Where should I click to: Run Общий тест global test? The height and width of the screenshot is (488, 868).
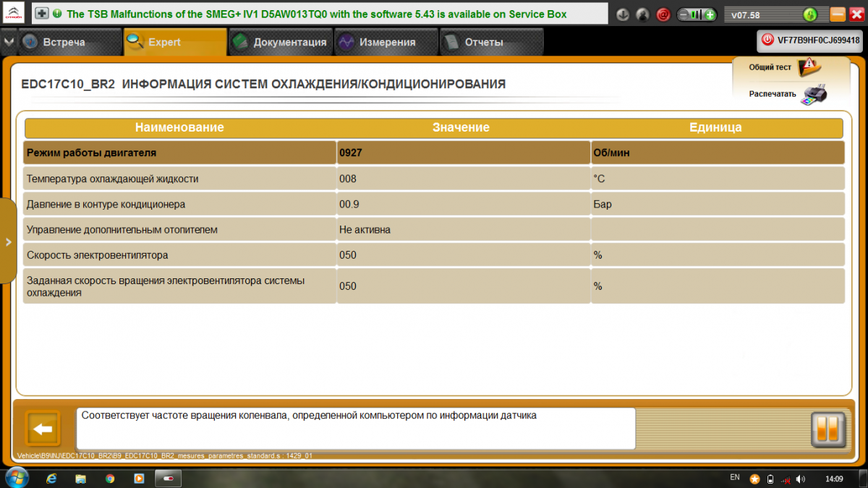click(x=770, y=67)
